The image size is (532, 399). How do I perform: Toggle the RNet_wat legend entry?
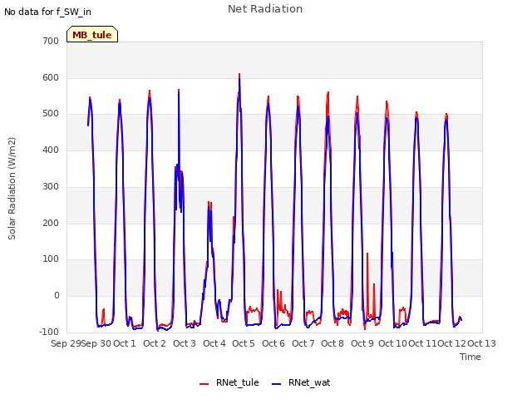(301, 382)
